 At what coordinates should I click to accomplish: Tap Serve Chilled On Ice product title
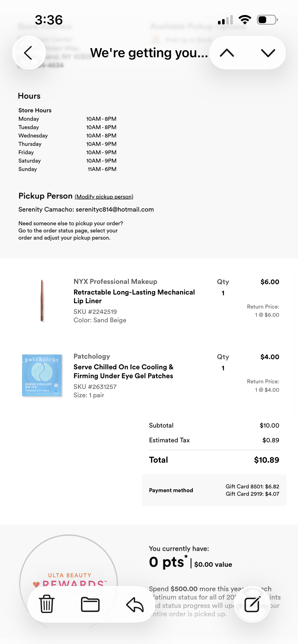[x=124, y=371]
